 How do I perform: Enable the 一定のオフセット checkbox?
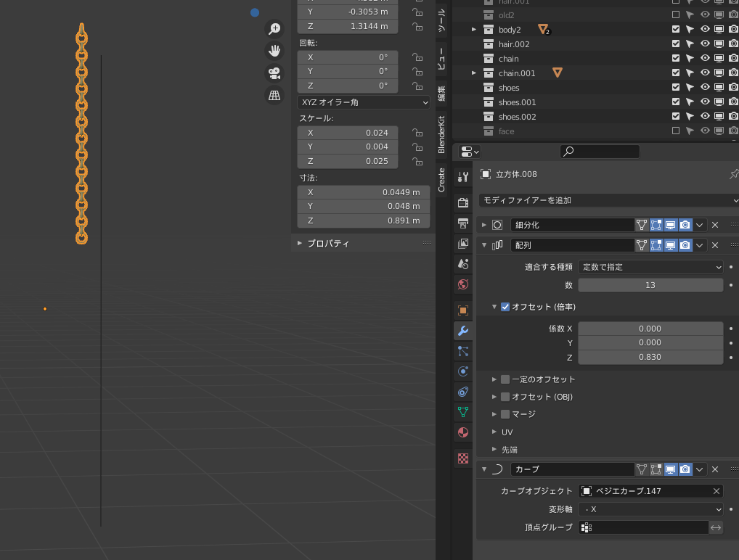[505, 379]
